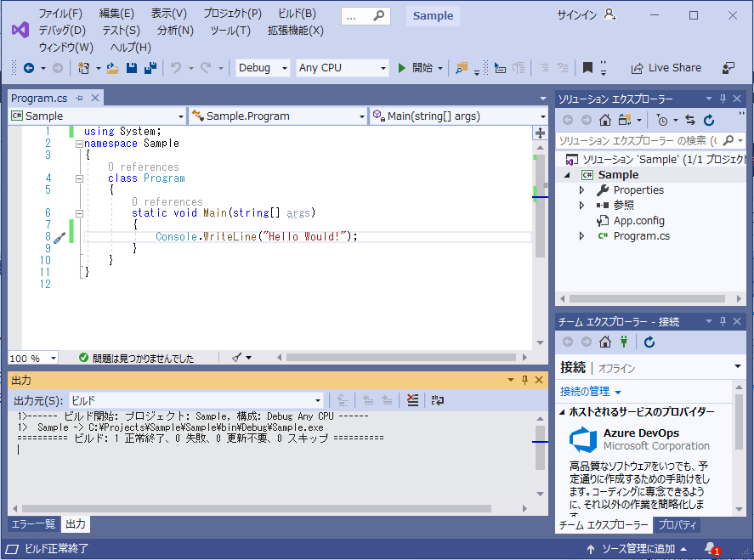
Task: Collapse the Sample project node
Action: [x=568, y=175]
